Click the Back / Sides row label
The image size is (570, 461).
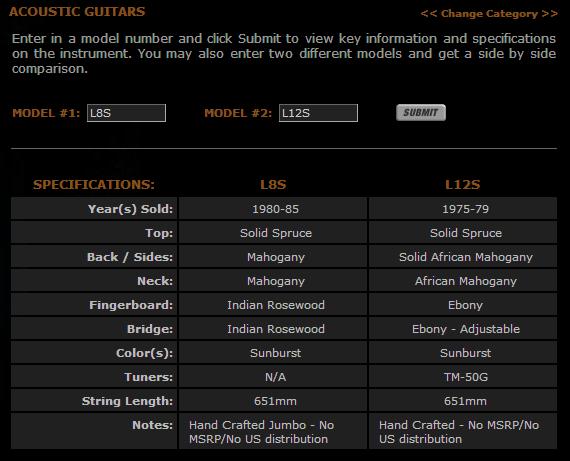pyautogui.click(x=130, y=257)
